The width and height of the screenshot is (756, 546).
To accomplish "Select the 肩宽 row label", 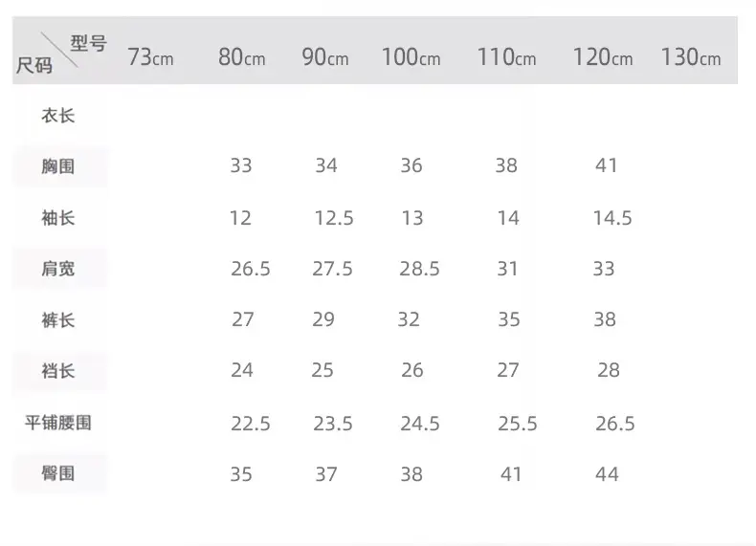I will tap(57, 269).
